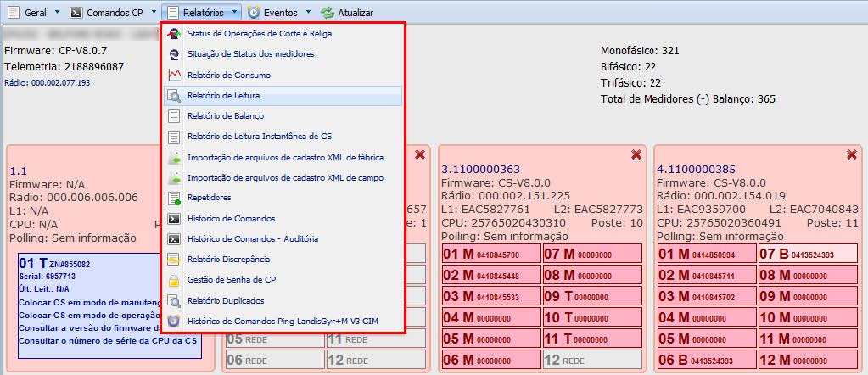868x375 pixels.
Task: Close the 3.1100000363 concentrator card
Action: point(636,154)
